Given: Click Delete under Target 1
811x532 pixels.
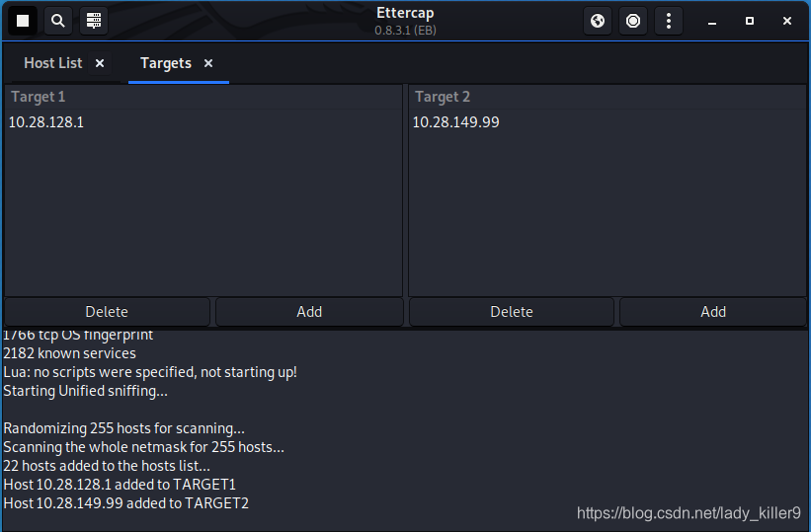Looking at the screenshot, I should pos(107,312).
